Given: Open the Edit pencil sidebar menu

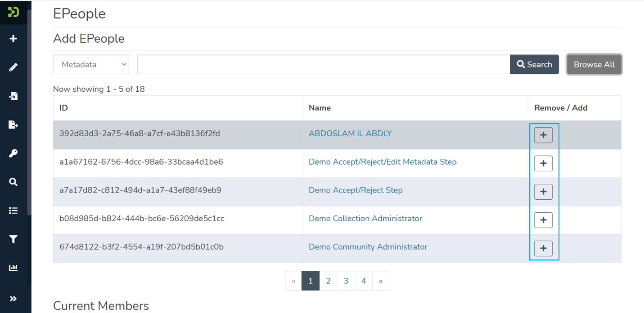Looking at the screenshot, I should tap(14, 67).
